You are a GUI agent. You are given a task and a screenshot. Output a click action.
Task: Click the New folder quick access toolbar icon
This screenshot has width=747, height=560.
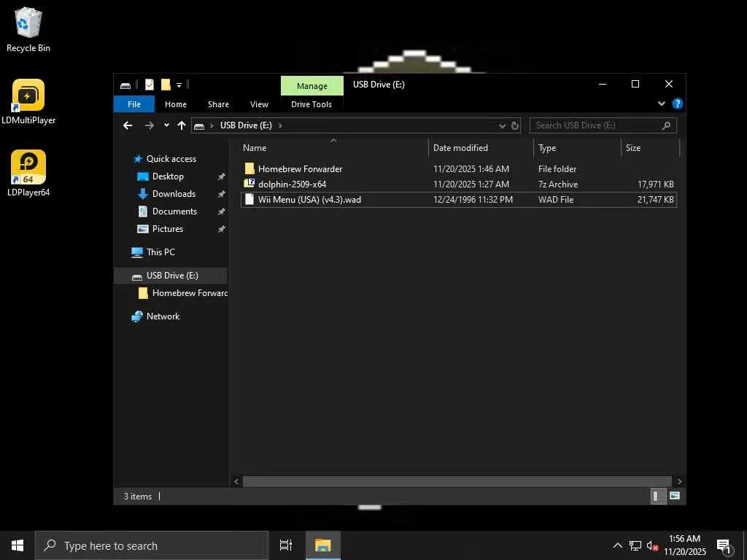(166, 85)
